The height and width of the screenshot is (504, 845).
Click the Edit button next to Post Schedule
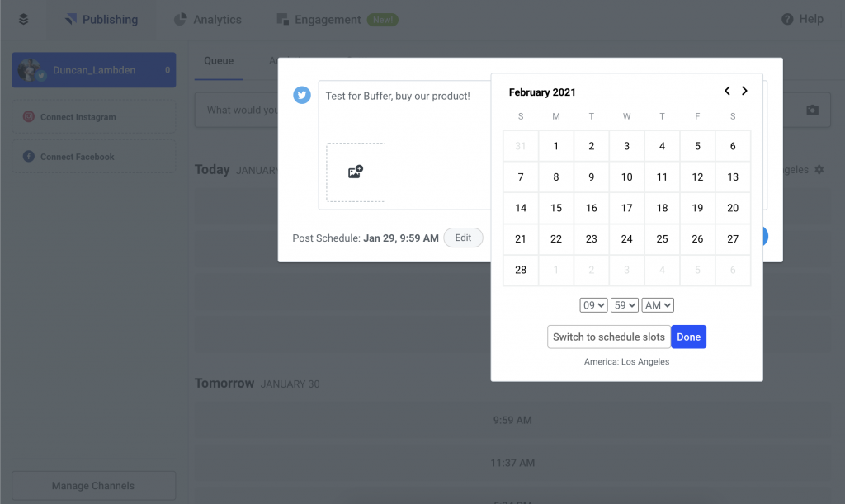pyautogui.click(x=463, y=238)
